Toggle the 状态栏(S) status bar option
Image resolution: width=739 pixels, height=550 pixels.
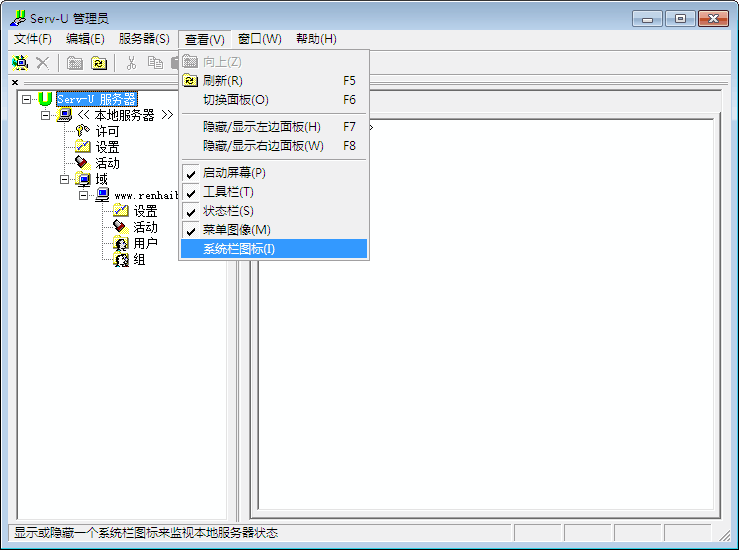coord(228,211)
